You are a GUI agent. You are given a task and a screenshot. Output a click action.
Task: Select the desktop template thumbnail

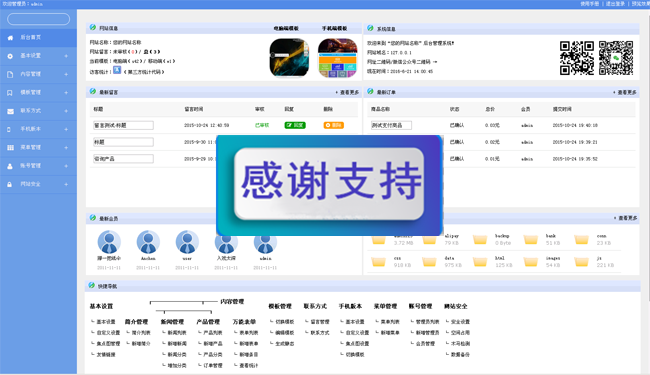(x=289, y=58)
